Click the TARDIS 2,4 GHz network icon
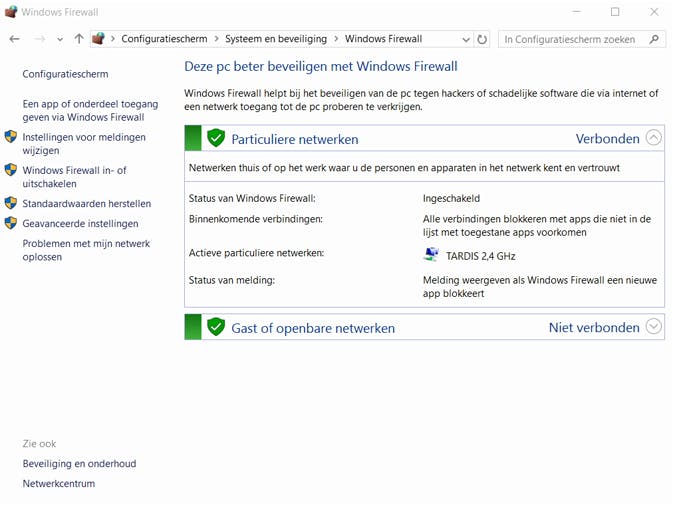 point(431,255)
